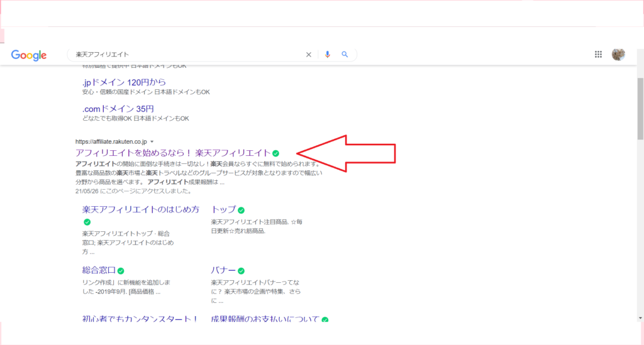Click the vertical scrollbar thumb
The width and height of the screenshot is (644, 345).
[x=640, y=109]
